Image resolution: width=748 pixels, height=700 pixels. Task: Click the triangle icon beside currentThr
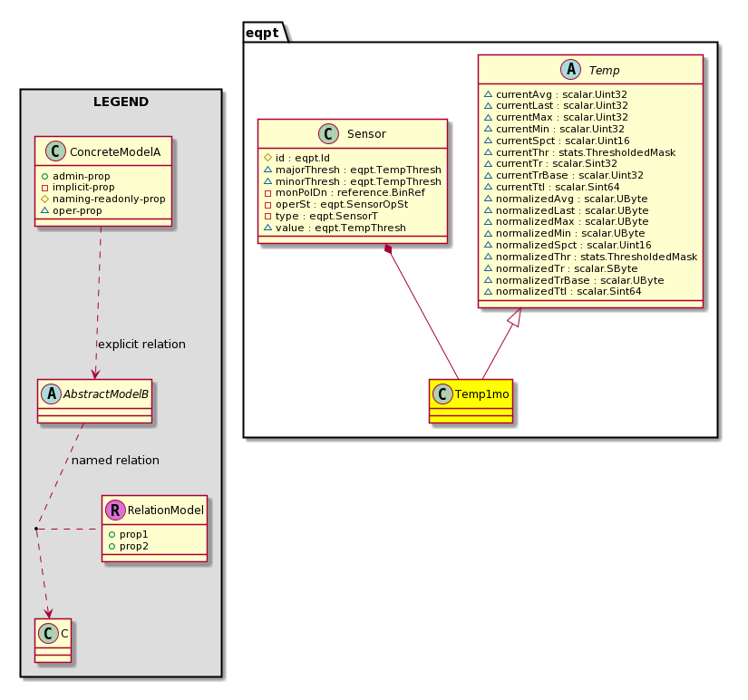(x=488, y=152)
